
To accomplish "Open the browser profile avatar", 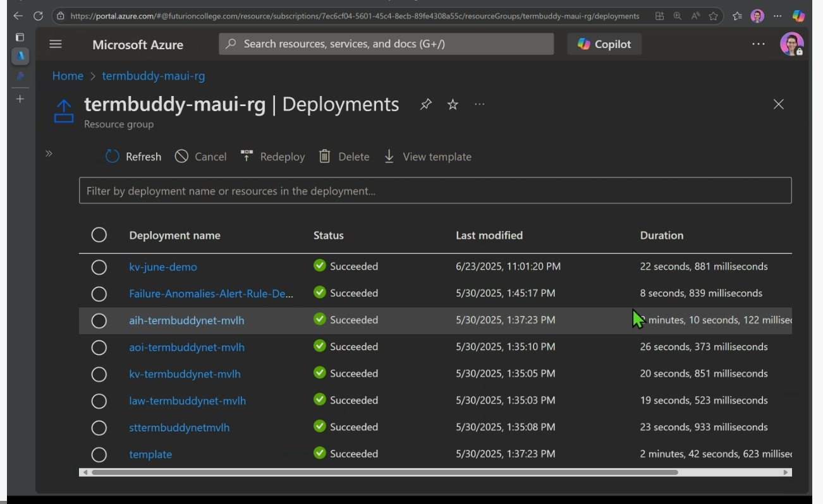I will pos(757,16).
